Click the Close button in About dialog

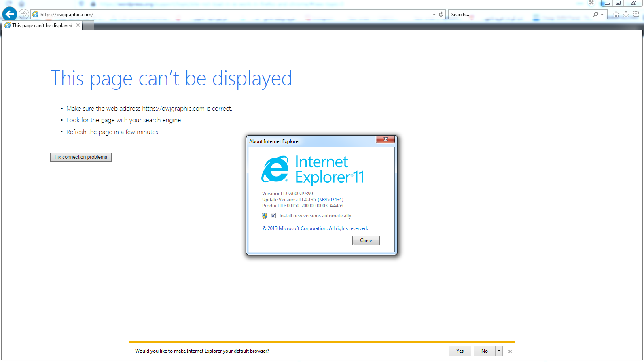[x=366, y=241]
